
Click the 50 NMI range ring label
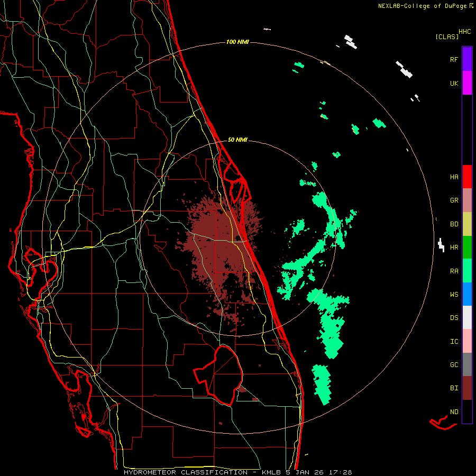click(x=237, y=140)
